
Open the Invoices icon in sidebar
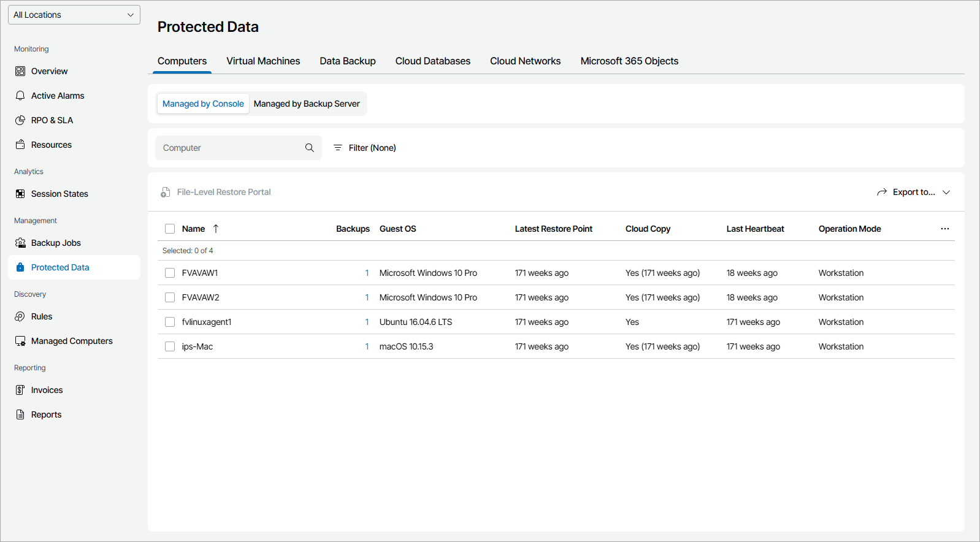point(20,390)
